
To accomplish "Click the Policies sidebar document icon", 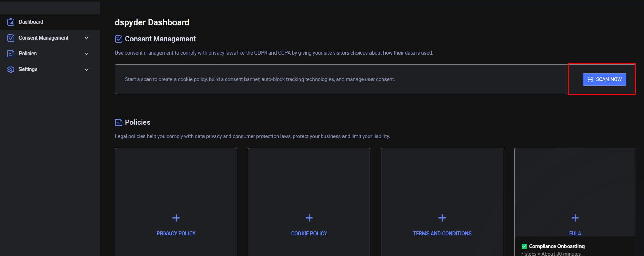I will tap(11, 54).
